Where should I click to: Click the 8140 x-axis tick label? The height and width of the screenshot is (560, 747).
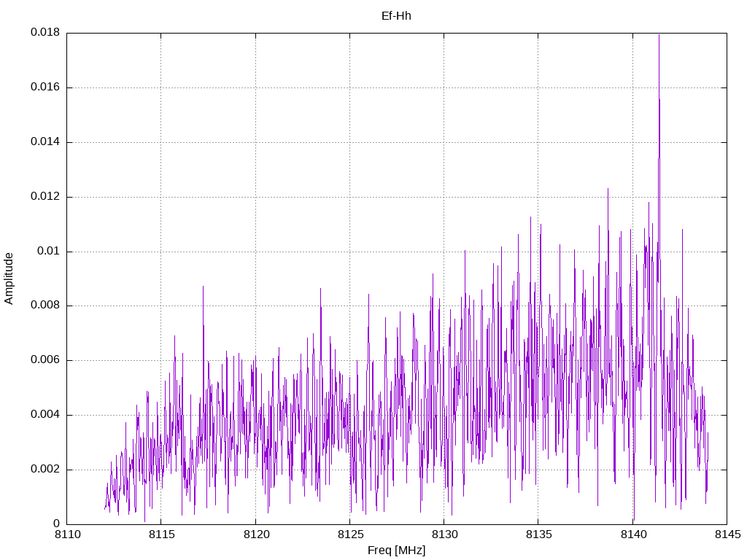pyautogui.click(x=633, y=534)
